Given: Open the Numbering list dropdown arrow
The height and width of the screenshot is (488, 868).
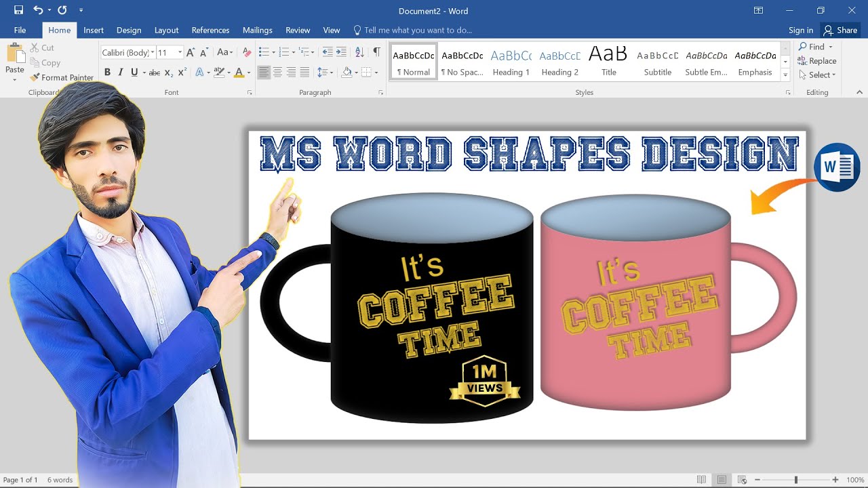Looking at the screenshot, I should (x=293, y=52).
